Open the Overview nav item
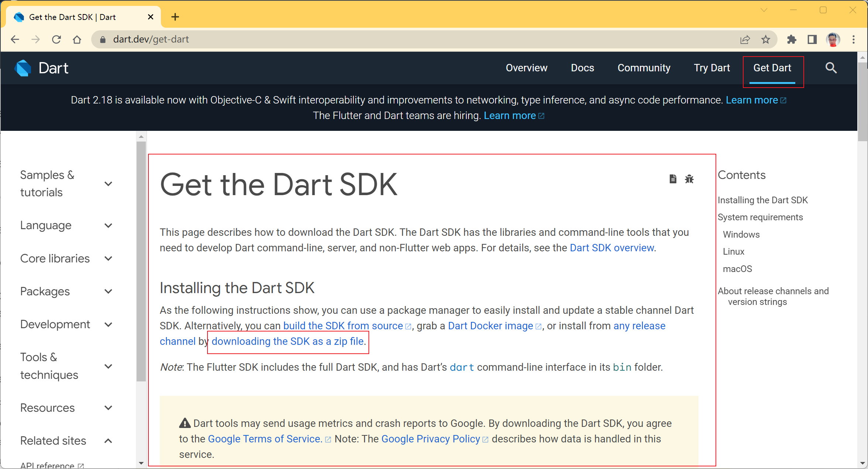Image resolution: width=868 pixels, height=469 pixels. click(526, 68)
